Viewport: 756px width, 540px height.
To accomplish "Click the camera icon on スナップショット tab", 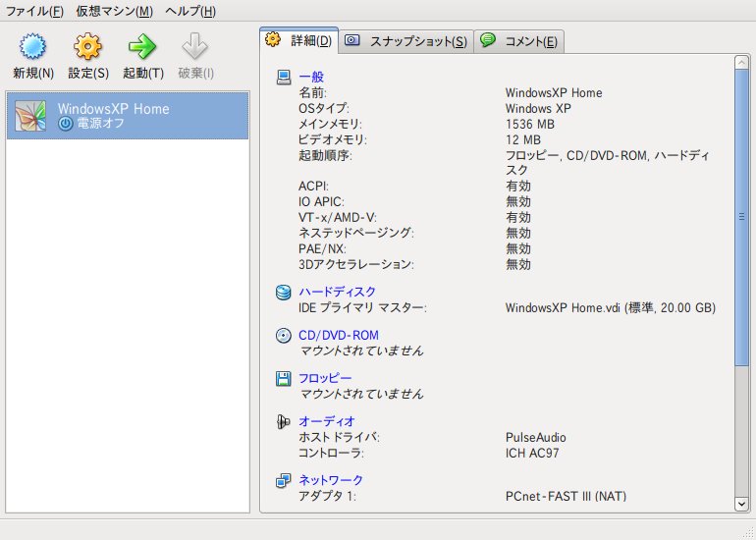I will (x=351, y=40).
